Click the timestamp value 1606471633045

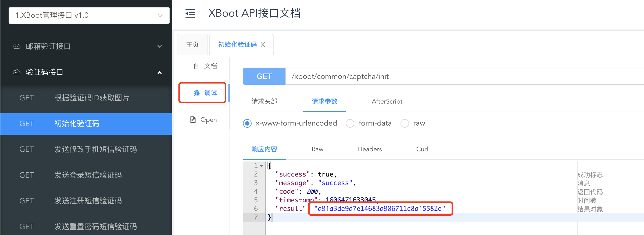coord(350,200)
